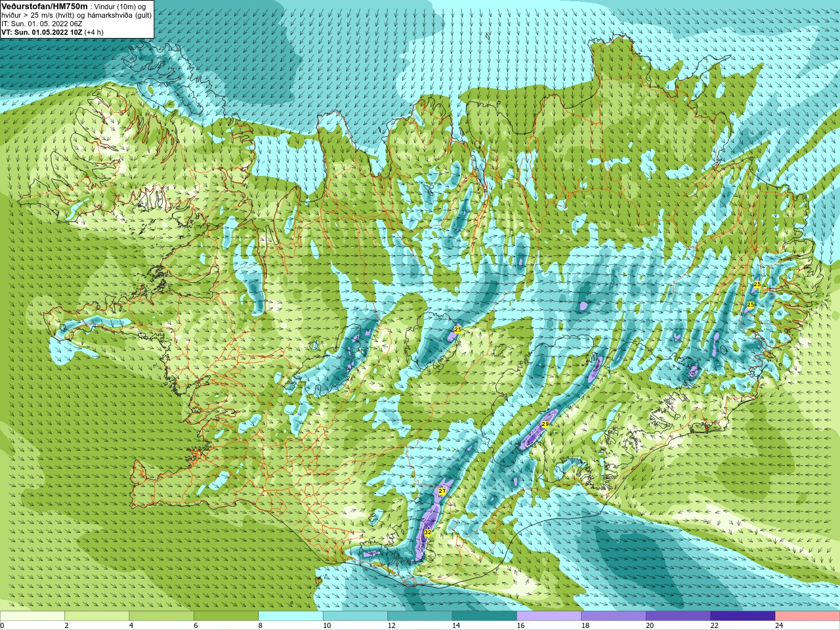Click the legend scale value "12"
The height and width of the screenshot is (630, 840).
tap(391, 625)
